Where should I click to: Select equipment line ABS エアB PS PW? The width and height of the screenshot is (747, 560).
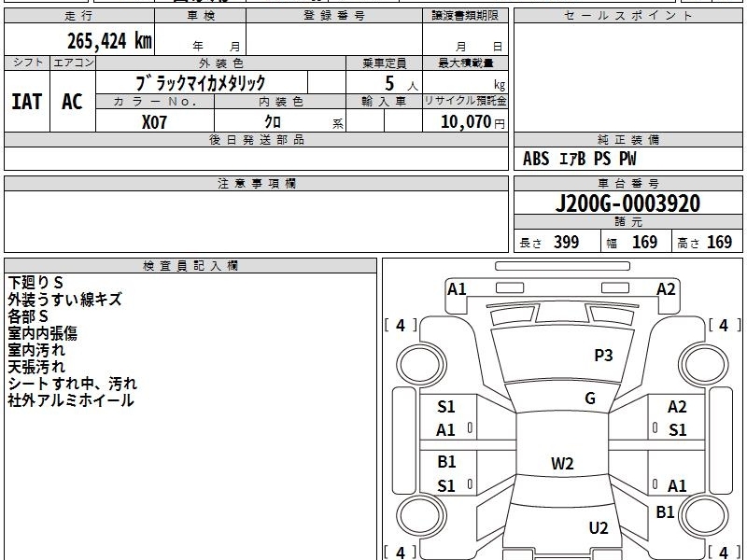579,159
